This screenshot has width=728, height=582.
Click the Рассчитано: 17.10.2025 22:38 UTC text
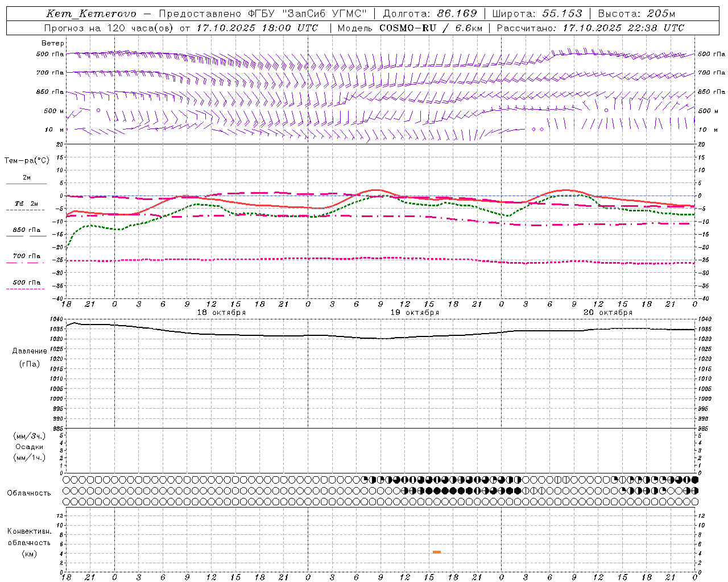tap(590, 28)
